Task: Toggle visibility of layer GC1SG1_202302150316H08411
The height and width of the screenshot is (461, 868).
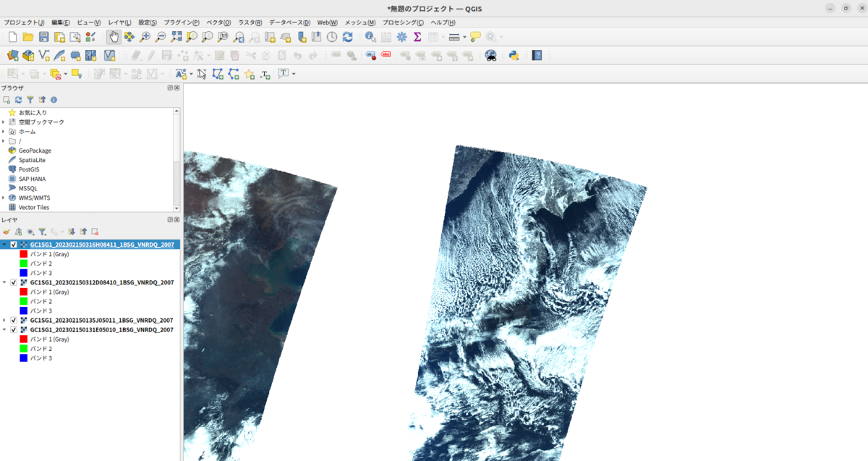Action: click(14, 245)
